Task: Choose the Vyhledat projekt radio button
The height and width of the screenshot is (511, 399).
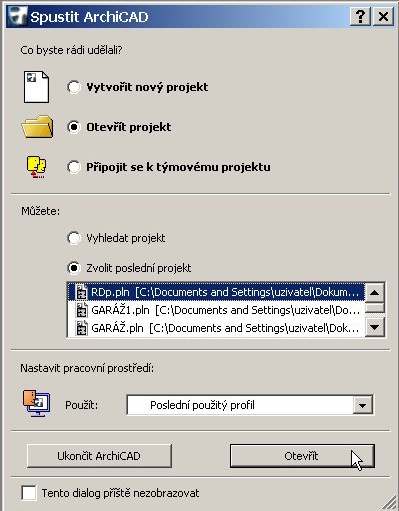Action: [x=74, y=238]
